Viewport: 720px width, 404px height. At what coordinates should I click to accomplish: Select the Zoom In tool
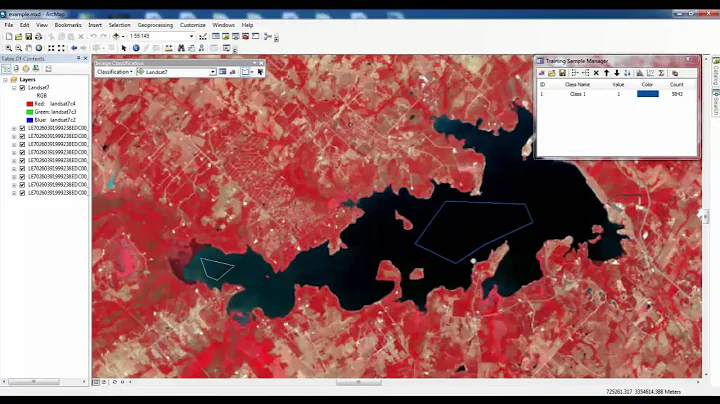tap(9, 48)
